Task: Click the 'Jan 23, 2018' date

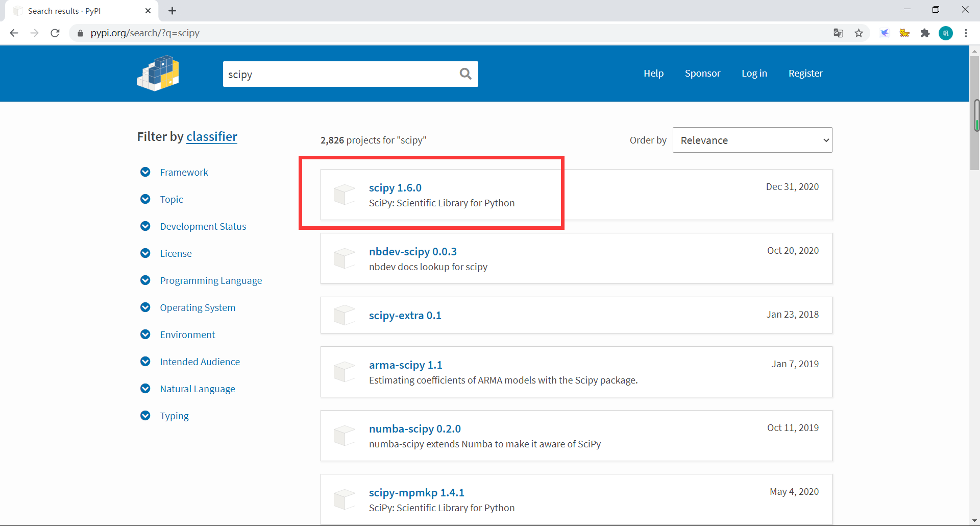Action: tap(792, 315)
